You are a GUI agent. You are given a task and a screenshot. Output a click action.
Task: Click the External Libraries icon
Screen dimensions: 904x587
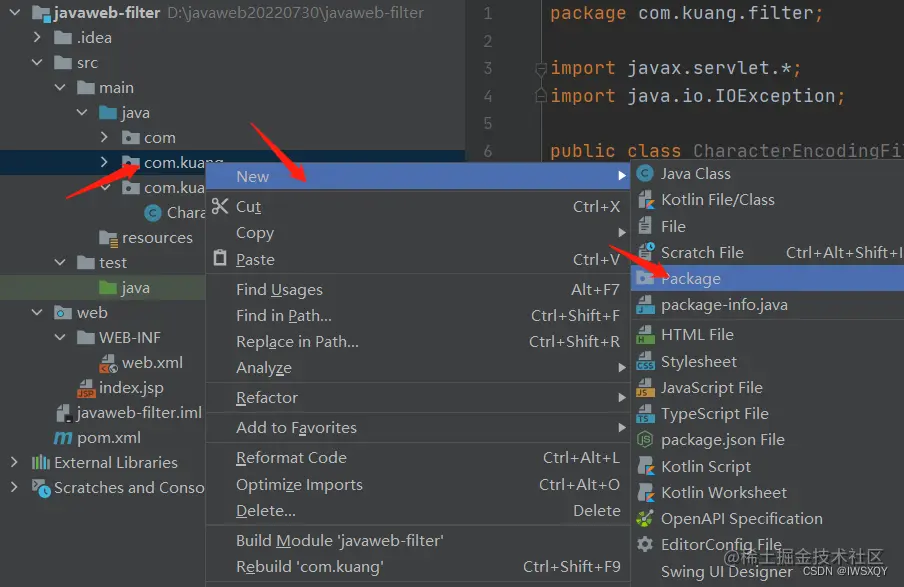40,462
